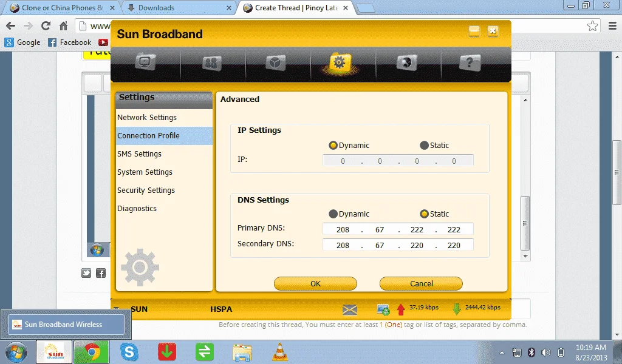Open Skype from the taskbar
Image resolution: width=622 pixels, height=364 pixels.
click(x=129, y=352)
